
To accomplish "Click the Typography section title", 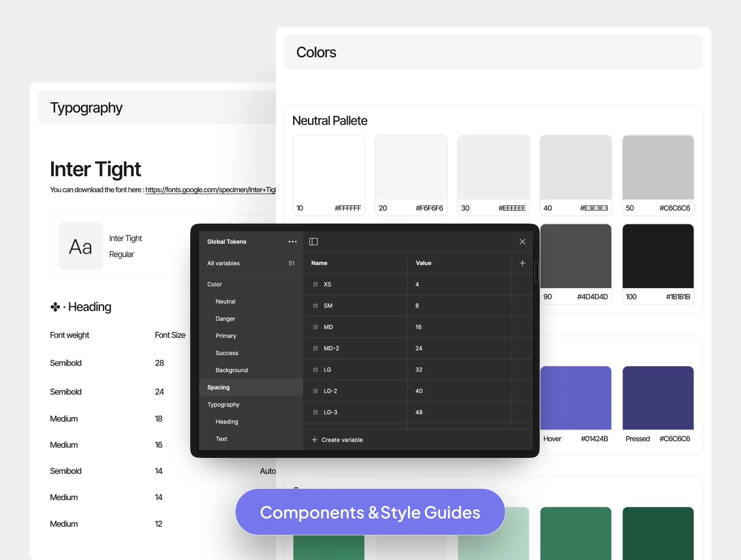I will pos(86,108).
